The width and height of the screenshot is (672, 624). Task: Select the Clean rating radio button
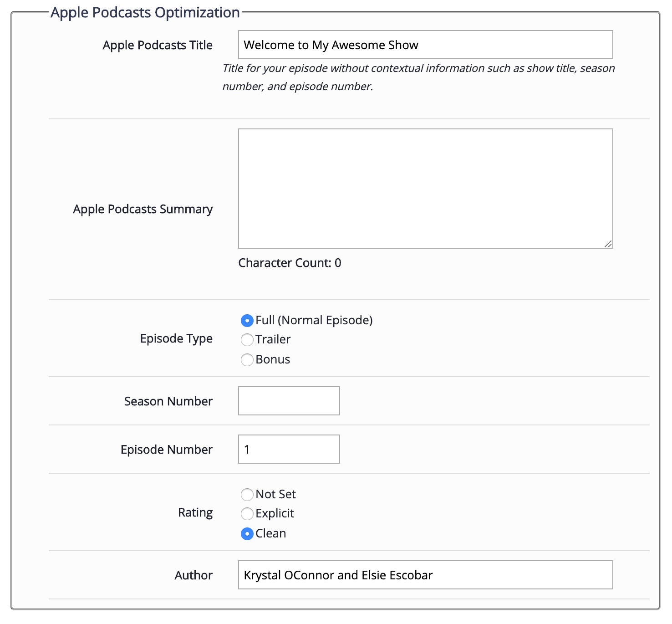click(x=247, y=534)
